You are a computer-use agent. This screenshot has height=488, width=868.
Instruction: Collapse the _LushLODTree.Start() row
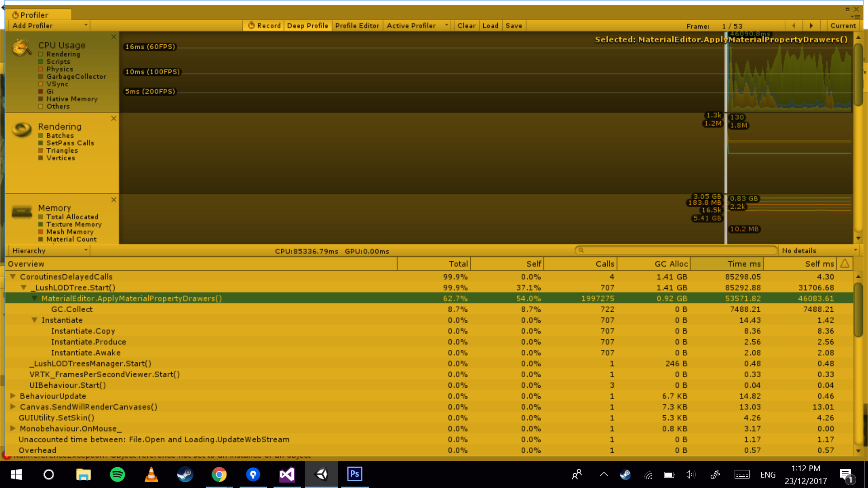pyautogui.click(x=24, y=287)
